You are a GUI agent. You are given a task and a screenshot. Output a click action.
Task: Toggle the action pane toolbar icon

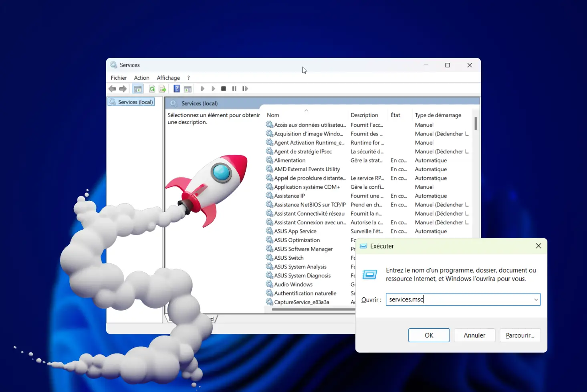coord(188,89)
